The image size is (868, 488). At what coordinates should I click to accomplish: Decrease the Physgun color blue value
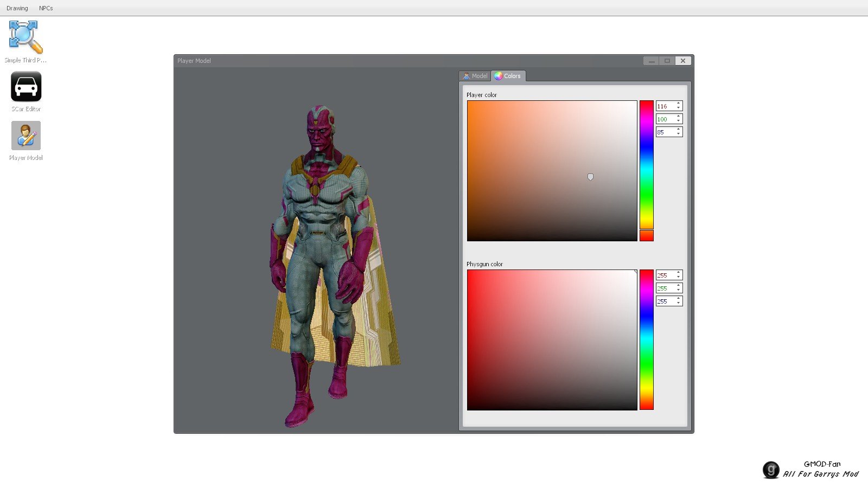point(679,304)
